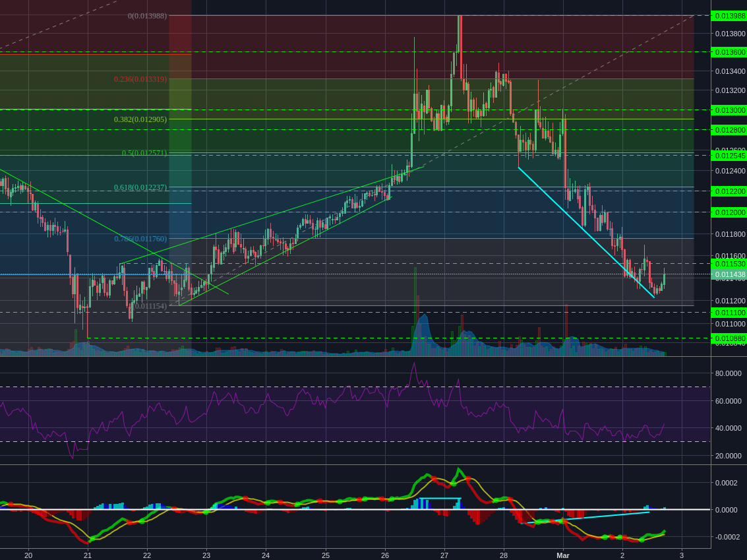Viewport: 747px width, 560px height.
Task: Click the 0.011438 current price label
Action: click(729, 274)
